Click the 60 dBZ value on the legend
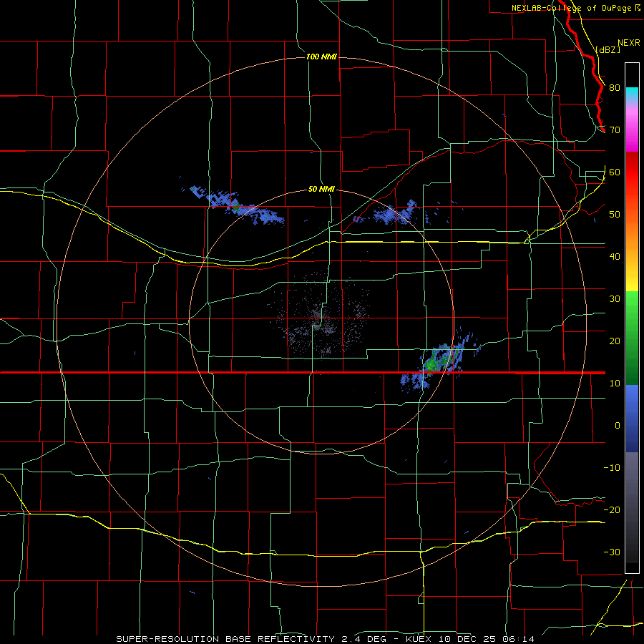This screenshot has width=644, height=644. point(615,172)
